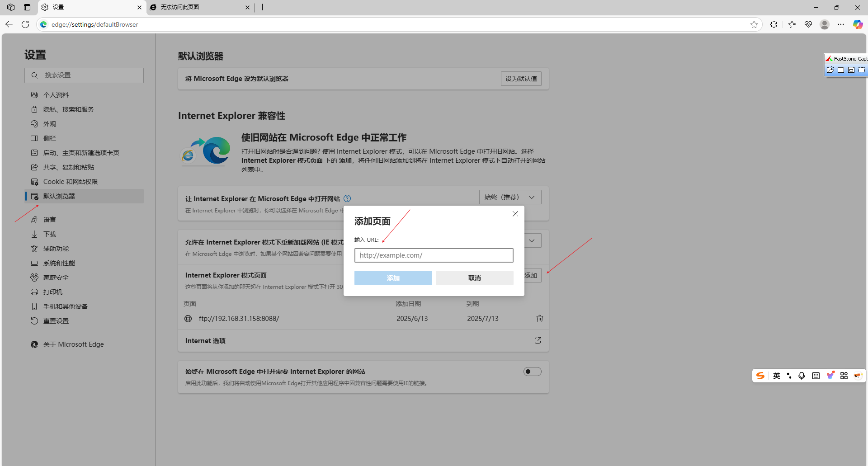Click the Sogou input S logo
This screenshot has height=466, width=868.
point(760,376)
